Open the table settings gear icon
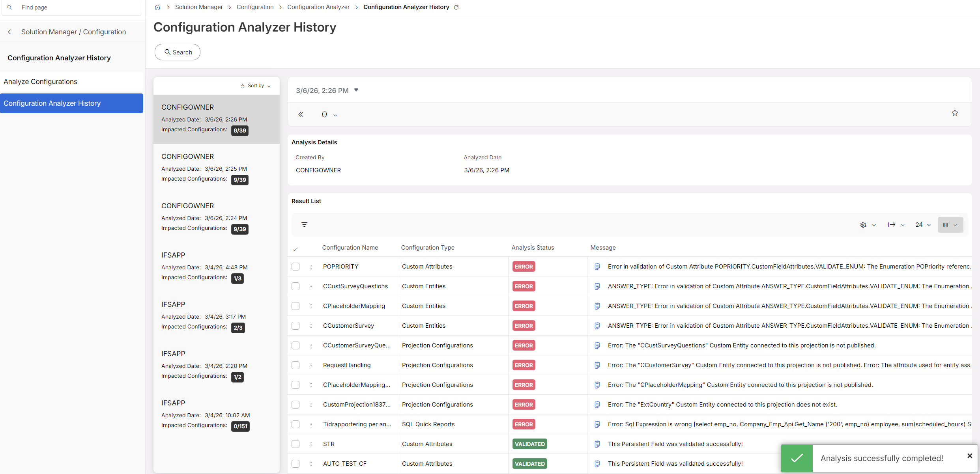The width and height of the screenshot is (980, 474). (863, 225)
